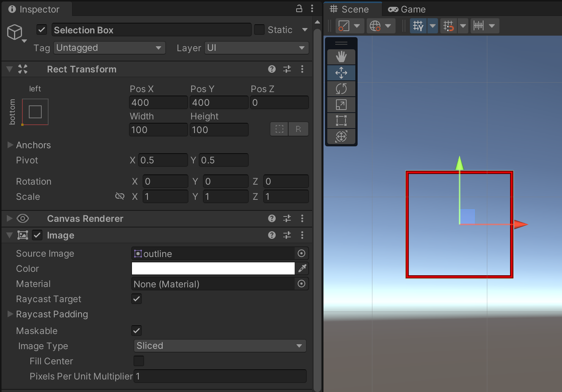Open the white Color swatch
Image resolution: width=562 pixels, height=392 pixels.
click(x=213, y=268)
